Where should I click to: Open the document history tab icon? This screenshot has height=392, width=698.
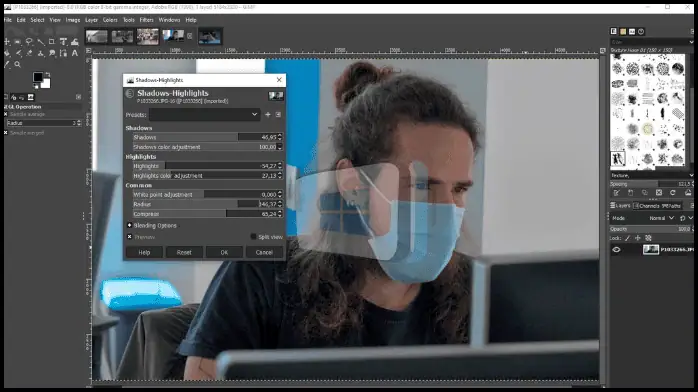click(641, 31)
